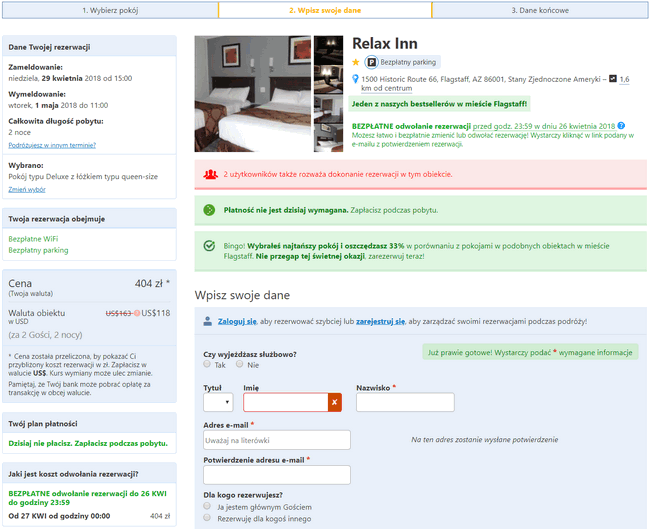Image resolution: width=650 pixels, height=529 pixels.
Task: Click the blue location pin icon
Action: coord(355,79)
